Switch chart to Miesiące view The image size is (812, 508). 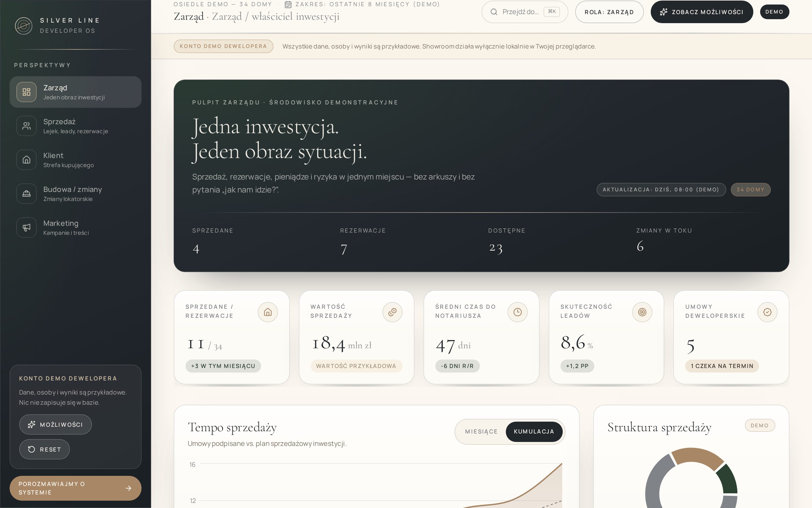click(481, 432)
